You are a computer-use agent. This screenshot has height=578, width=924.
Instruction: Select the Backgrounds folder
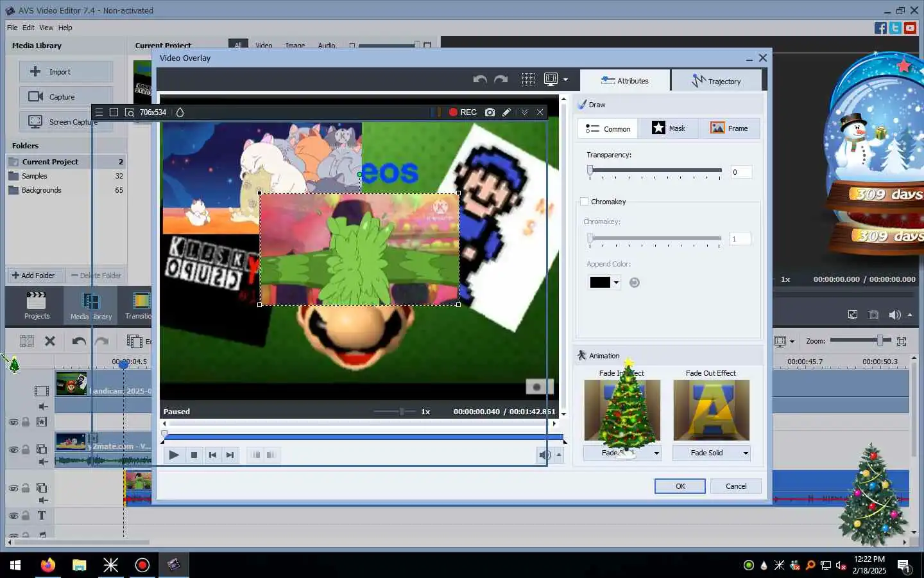65,190
